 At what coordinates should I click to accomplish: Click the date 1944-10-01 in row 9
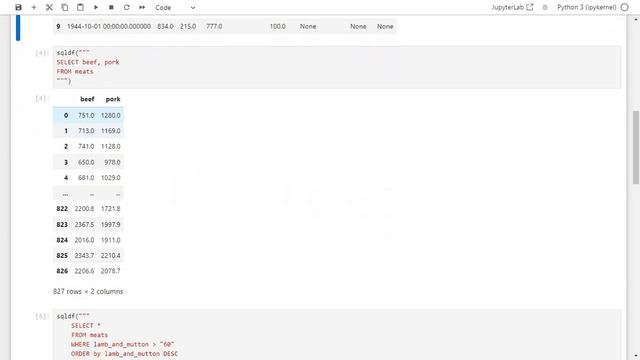click(109, 27)
